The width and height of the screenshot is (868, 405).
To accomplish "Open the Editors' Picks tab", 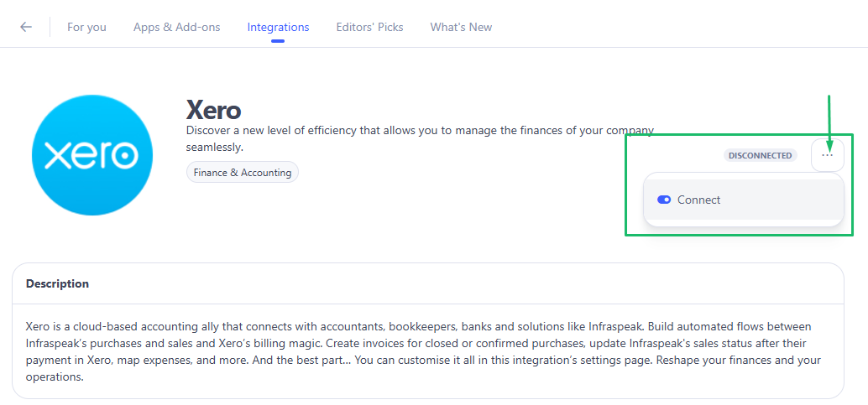I will 370,27.
